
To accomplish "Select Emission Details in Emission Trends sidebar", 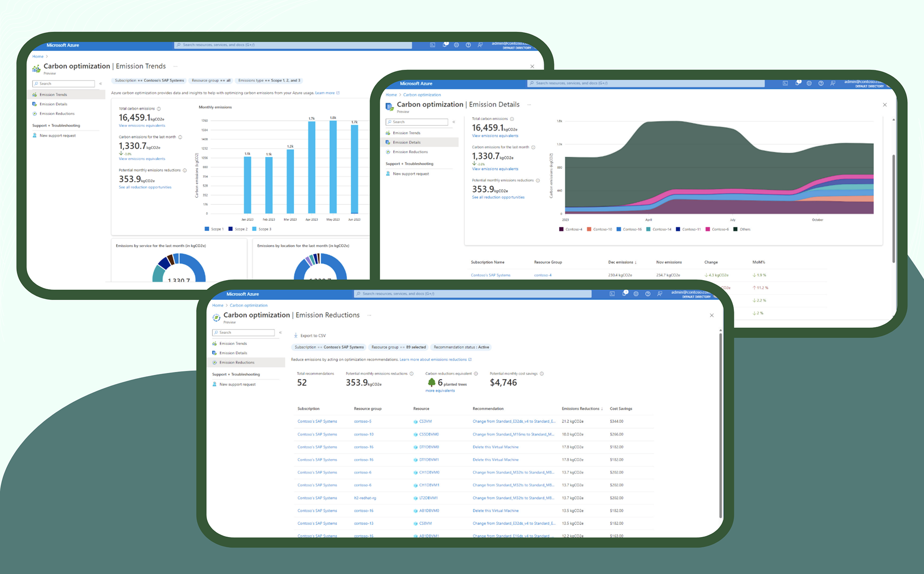I will 53,104.
